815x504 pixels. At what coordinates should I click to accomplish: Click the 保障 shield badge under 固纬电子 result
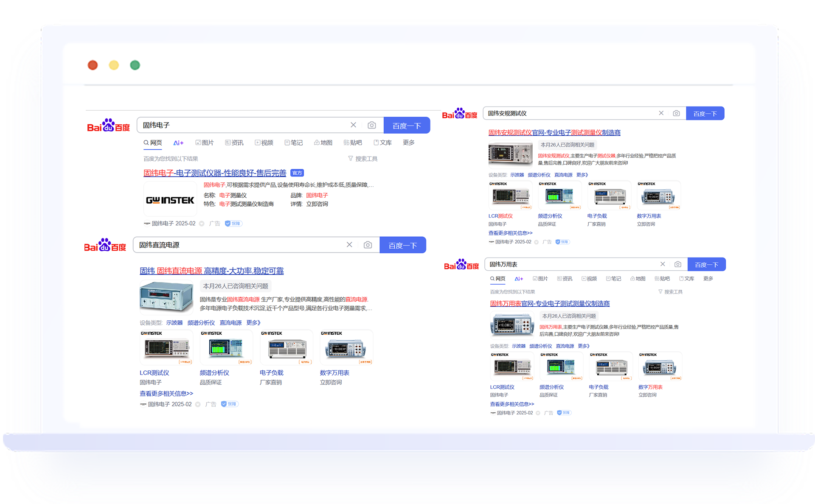tap(233, 224)
